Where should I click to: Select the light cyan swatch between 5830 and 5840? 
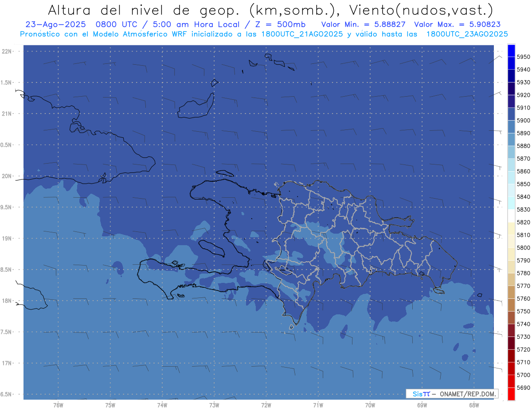coord(511,203)
